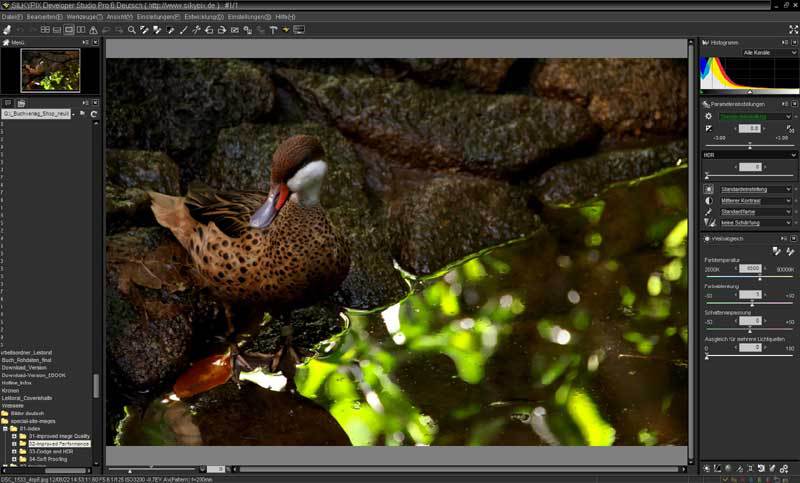Select the special-site-images folder
This screenshot has width=800, height=483.
pos(33,421)
